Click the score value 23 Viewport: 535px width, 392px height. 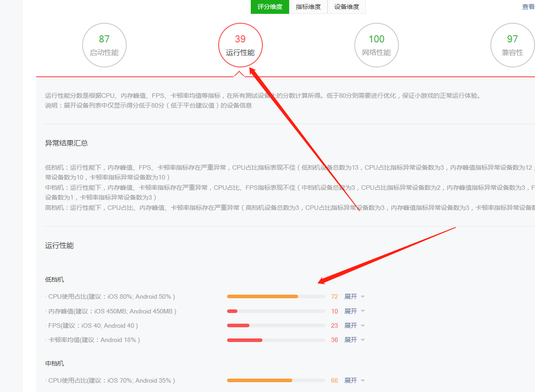[334, 325]
